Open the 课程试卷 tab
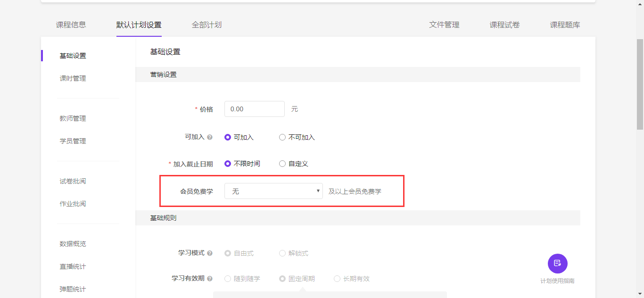The height and width of the screenshot is (298, 644). 504,25
